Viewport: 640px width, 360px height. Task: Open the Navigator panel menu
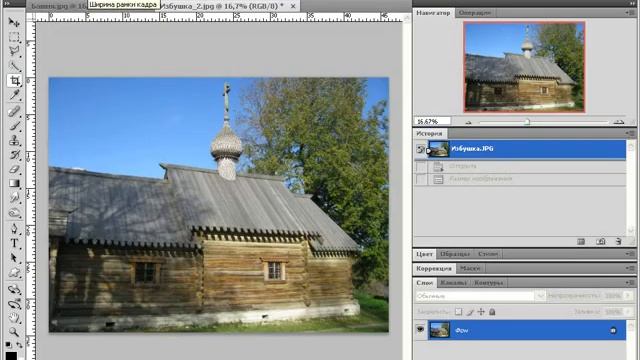click(x=630, y=13)
